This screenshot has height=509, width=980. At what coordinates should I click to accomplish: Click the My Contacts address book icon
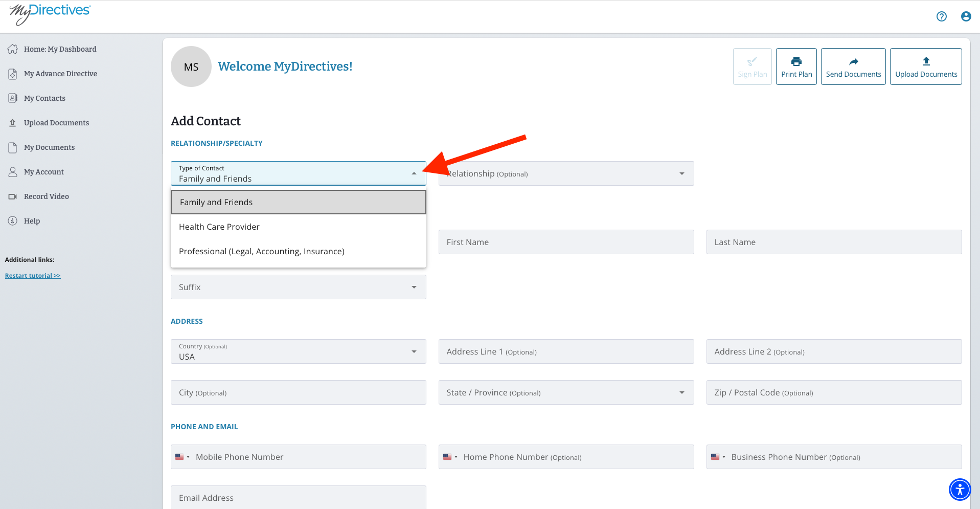click(13, 98)
